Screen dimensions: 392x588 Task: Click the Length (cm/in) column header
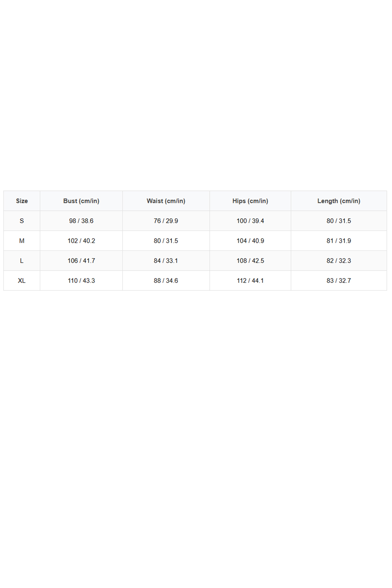coord(339,201)
